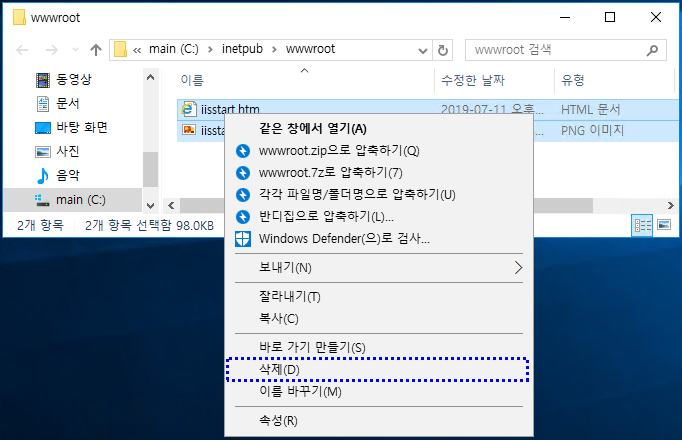Sort by the 유형 column header
The image size is (682, 440).
(573, 80)
